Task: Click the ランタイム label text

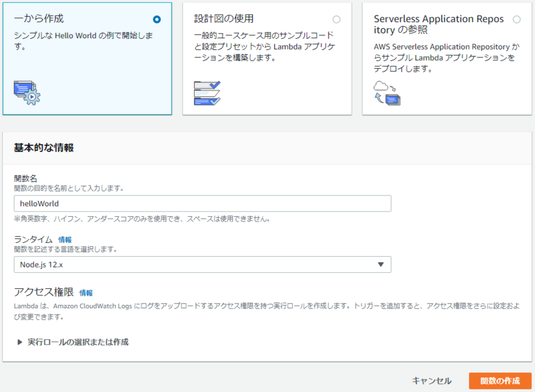Action: coord(33,239)
